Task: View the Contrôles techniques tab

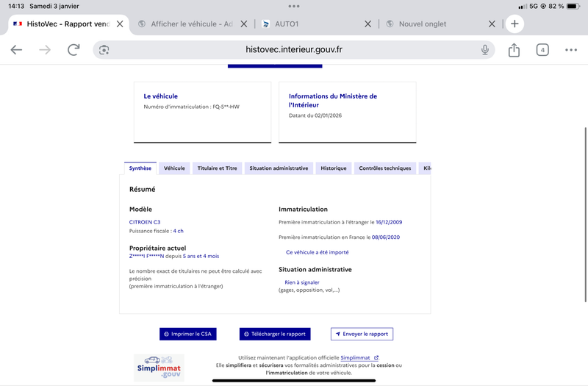Action: pos(384,168)
